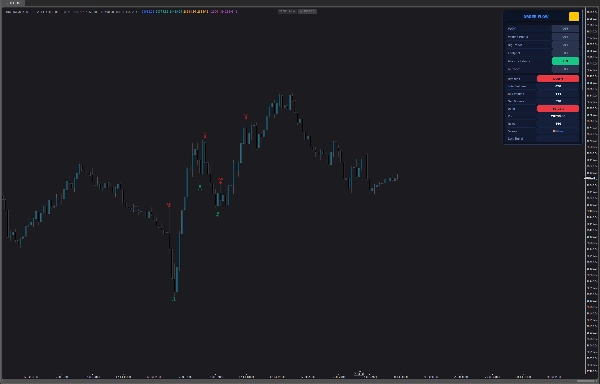Click the vertical scrollbar of the side panel
The width and height of the screenshot is (600, 384).
(x=582, y=50)
